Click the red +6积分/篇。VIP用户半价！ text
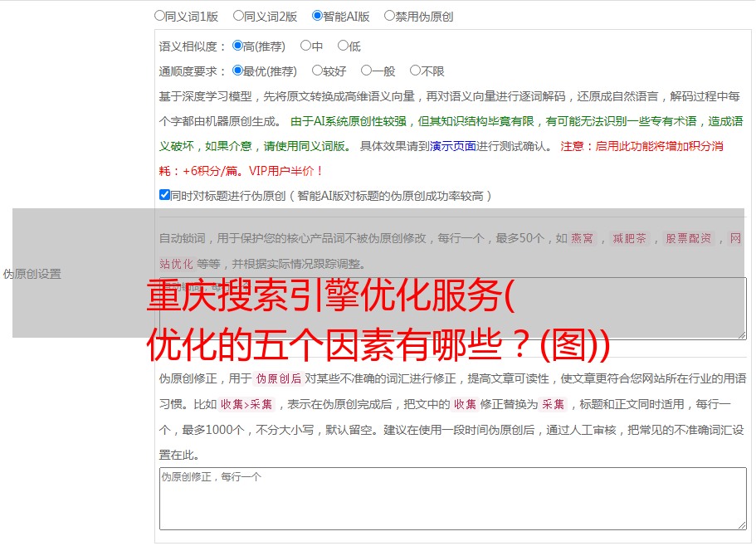This screenshot has height=546, width=756. point(252,171)
